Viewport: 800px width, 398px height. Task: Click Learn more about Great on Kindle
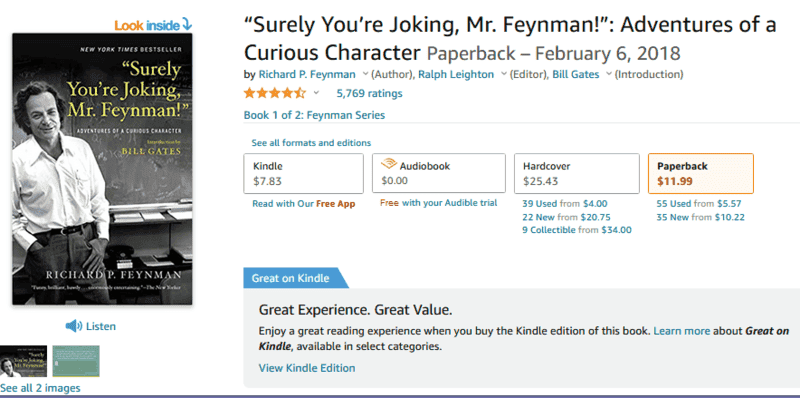tap(682, 331)
